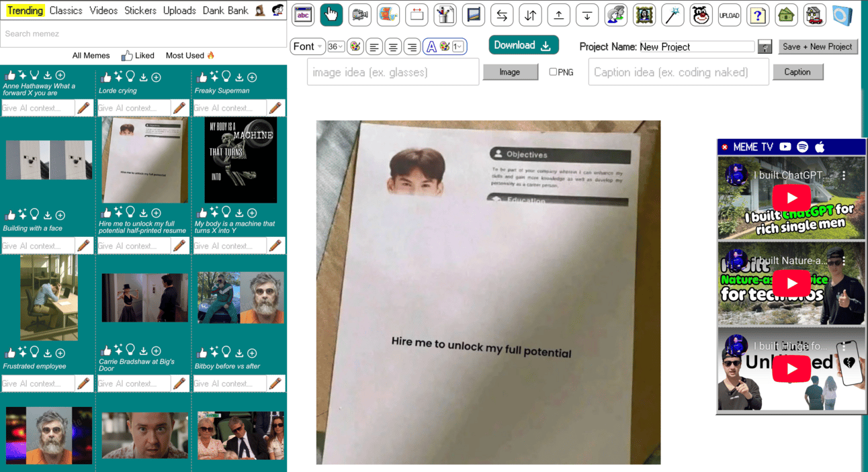Send layer backward with down arrow
Screen dimensions: 868x472
tap(587, 15)
